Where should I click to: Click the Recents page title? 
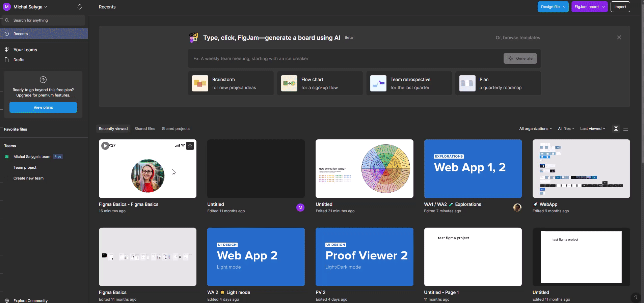107,7
